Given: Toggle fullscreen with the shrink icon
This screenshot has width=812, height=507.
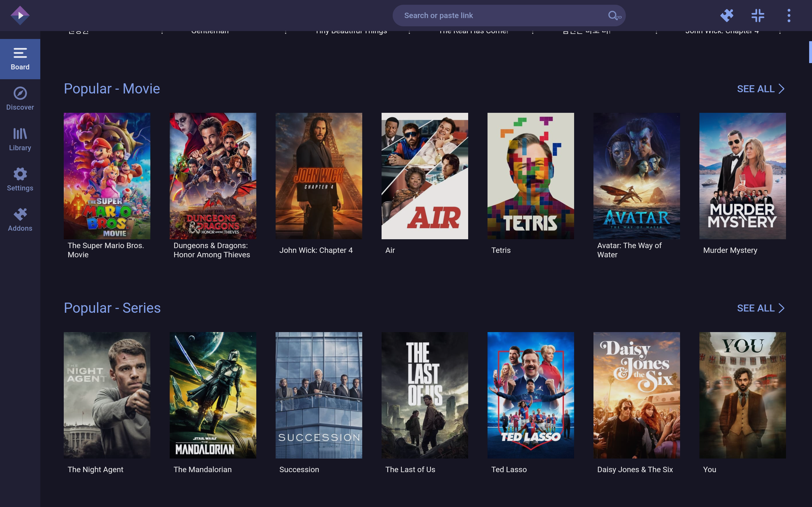Looking at the screenshot, I should 758,16.
